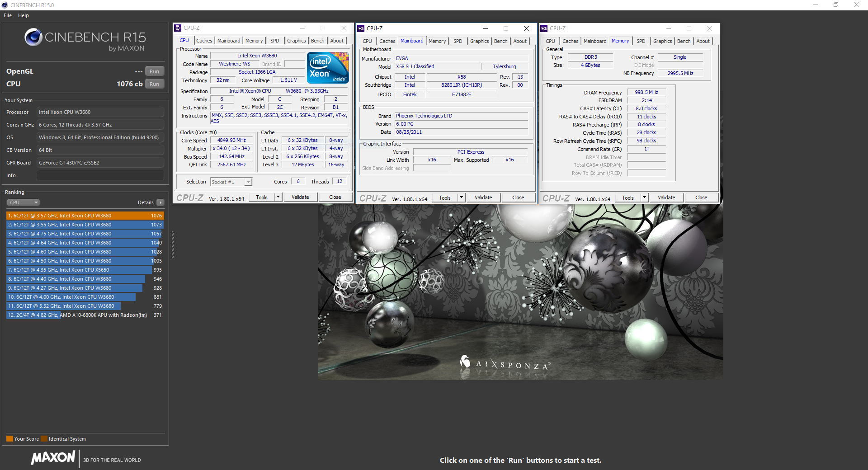
Task: Click CPU-Z title icon in Mainboard window
Action: point(361,28)
